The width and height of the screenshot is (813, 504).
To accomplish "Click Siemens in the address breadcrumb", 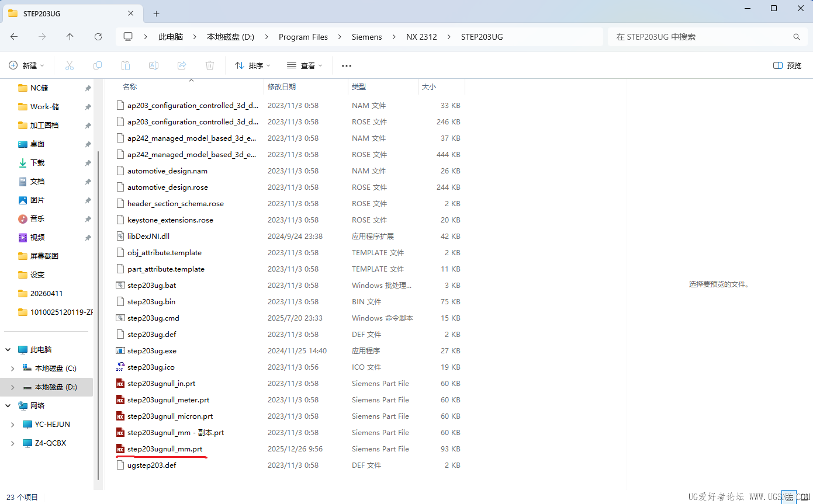I will tap(366, 37).
